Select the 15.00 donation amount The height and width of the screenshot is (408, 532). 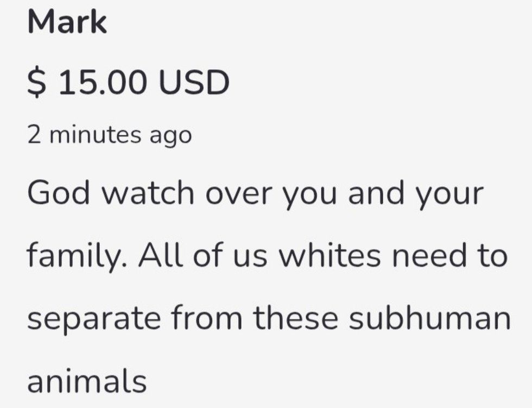(102, 83)
